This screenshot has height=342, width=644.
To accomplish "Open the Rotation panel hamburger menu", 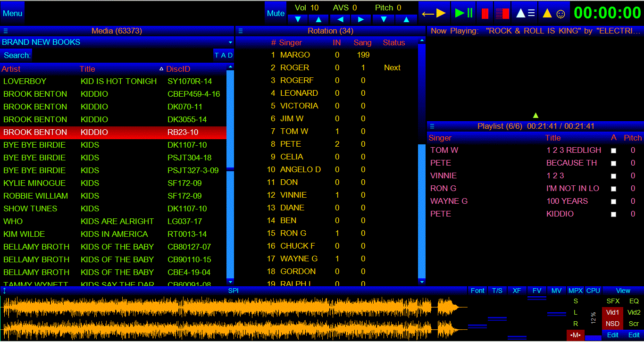I will pyautogui.click(x=241, y=31).
